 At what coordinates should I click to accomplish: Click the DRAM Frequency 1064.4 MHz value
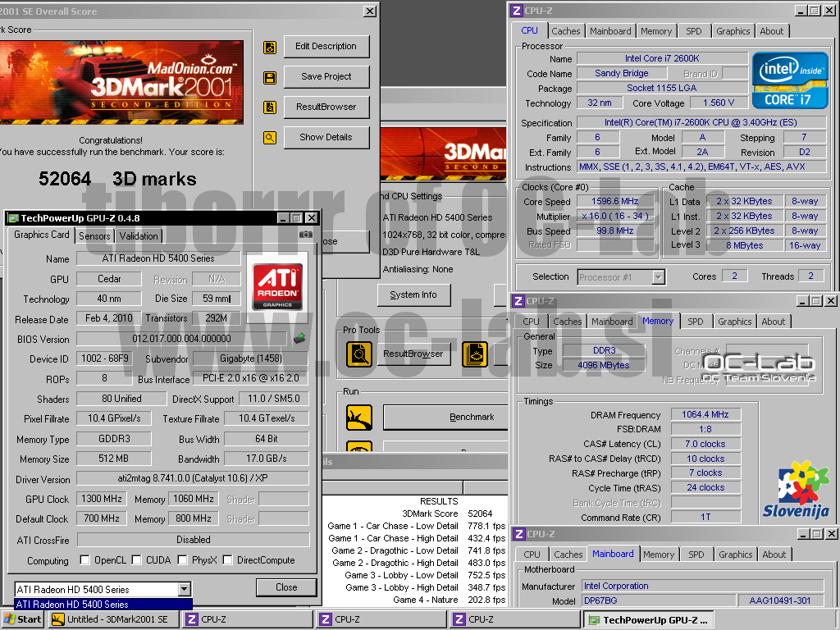705,414
